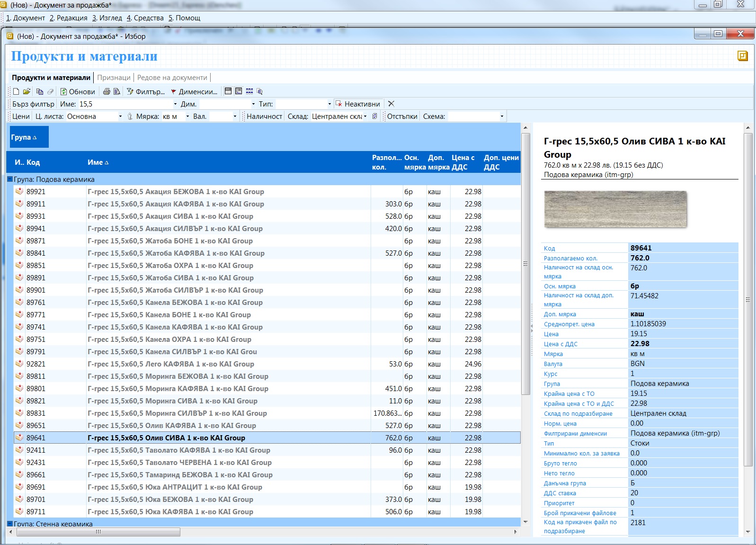Open the Редакция menu
This screenshot has height=545, width=756.
[69, 18]
